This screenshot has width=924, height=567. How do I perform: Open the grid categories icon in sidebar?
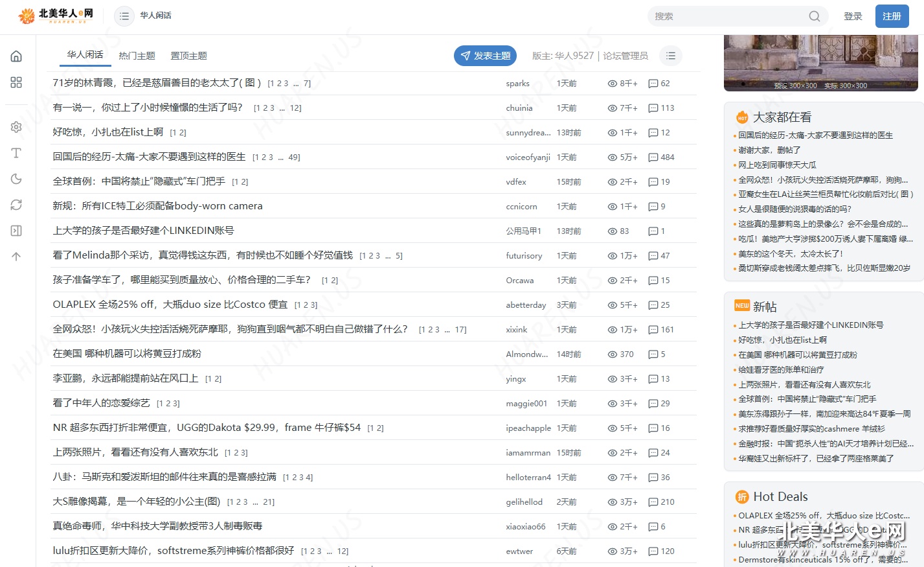(16, 82)
